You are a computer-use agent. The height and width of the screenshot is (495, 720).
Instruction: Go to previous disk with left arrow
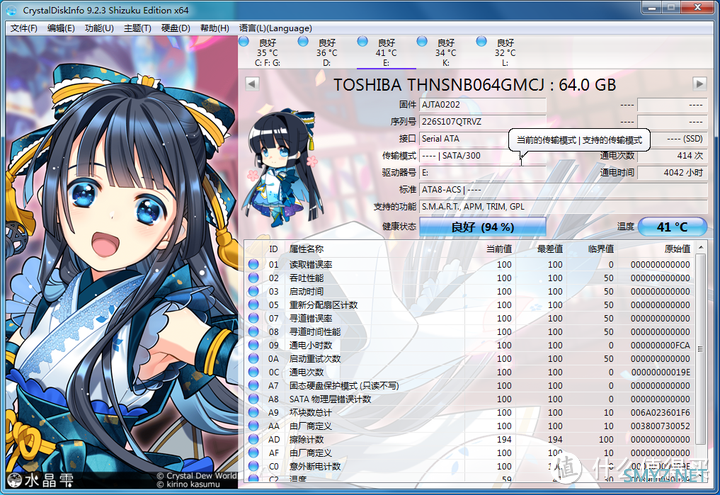point(252,84)
